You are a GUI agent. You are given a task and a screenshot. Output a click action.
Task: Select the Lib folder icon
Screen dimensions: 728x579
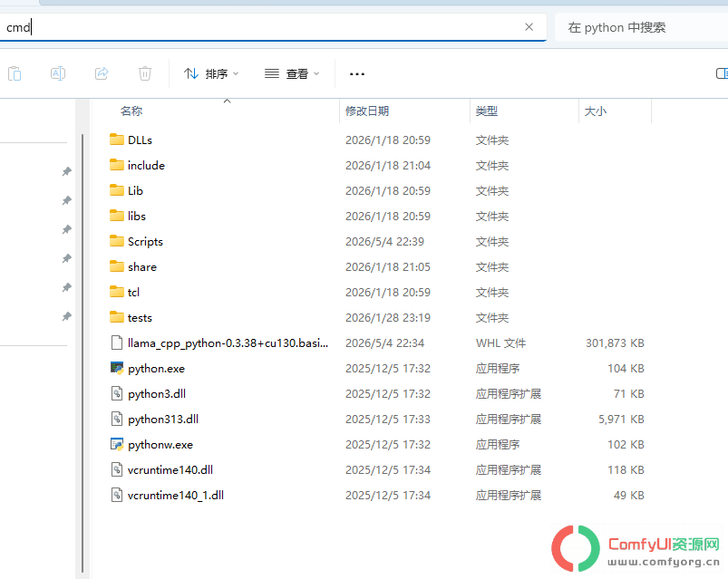[117, 190]
